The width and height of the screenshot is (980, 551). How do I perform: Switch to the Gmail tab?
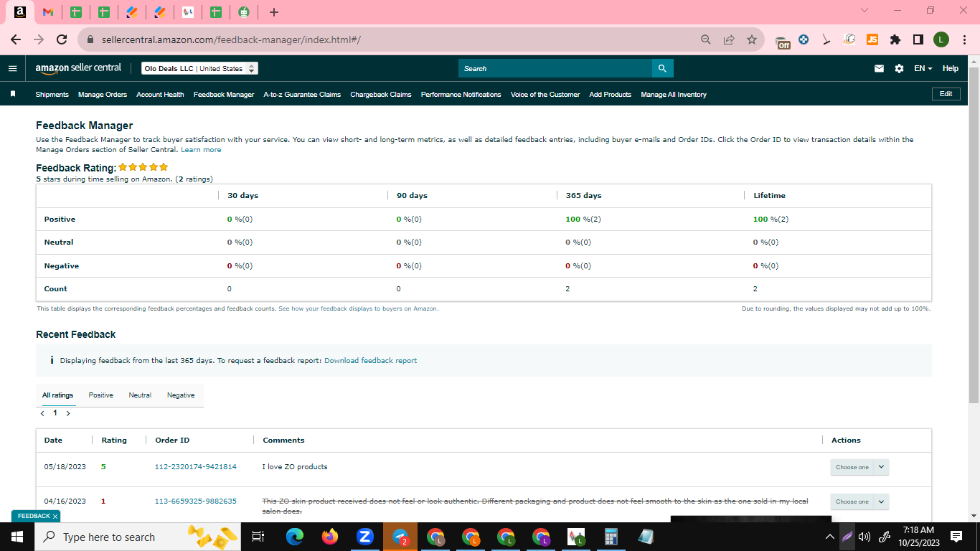[47, 12]
